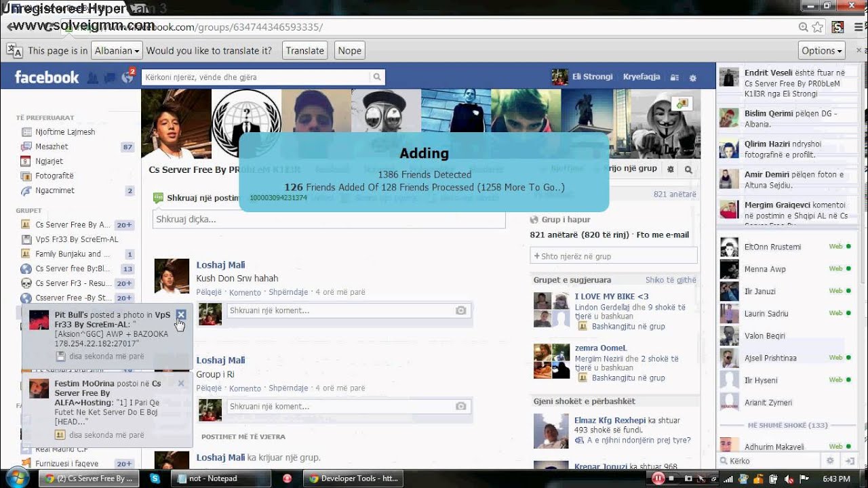
Task: Join the I LOVE MY BIKE <3 group
Action: point(629,326)
